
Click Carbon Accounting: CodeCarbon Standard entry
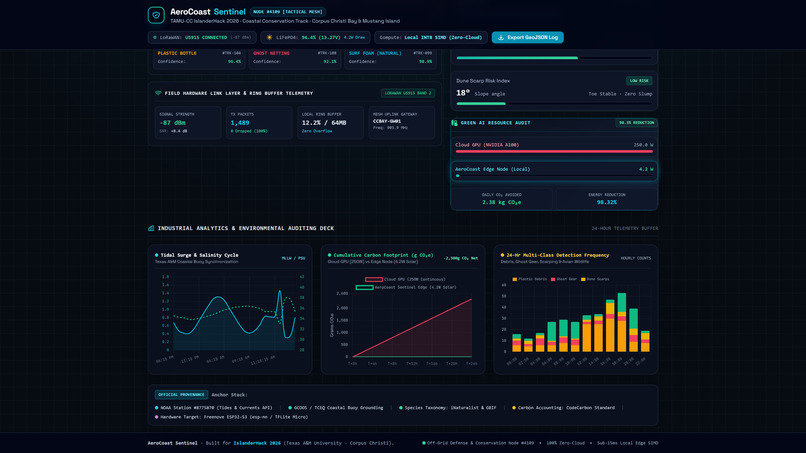563,408
